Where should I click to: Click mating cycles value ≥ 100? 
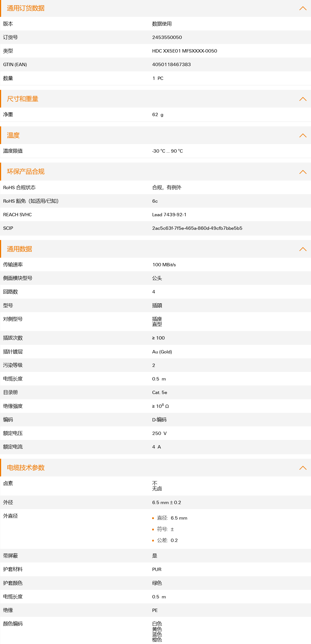click(159, 338)
